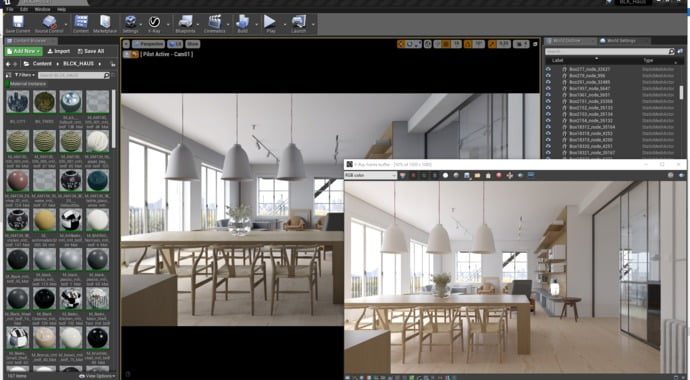This screenshot has width=690, height=380.
Task: Click the Play toolbar button
Action: click(x=270, y=24)
